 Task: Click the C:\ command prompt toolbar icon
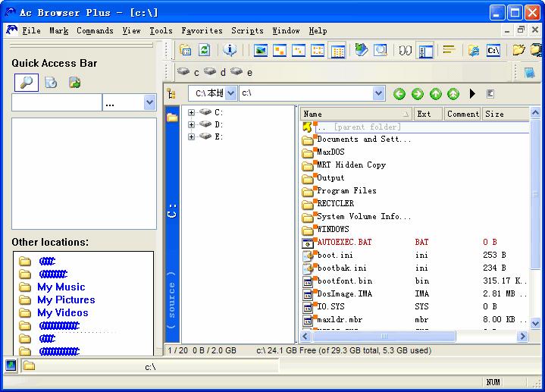[493, 51]
